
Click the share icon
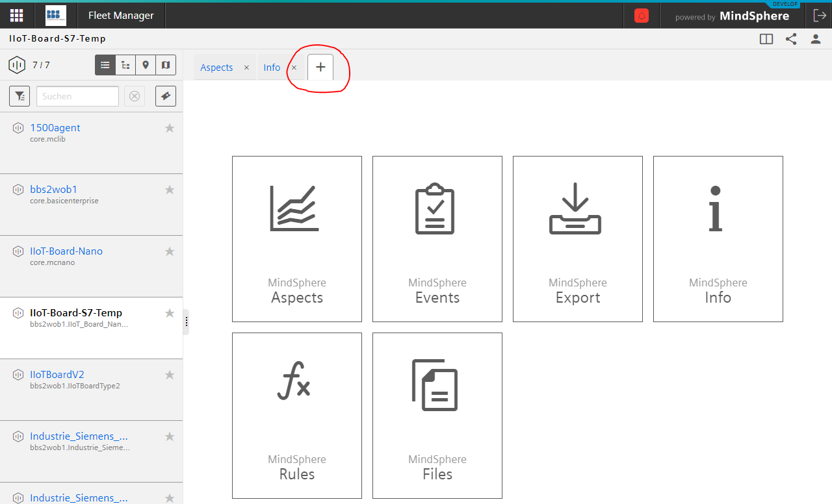791,39
